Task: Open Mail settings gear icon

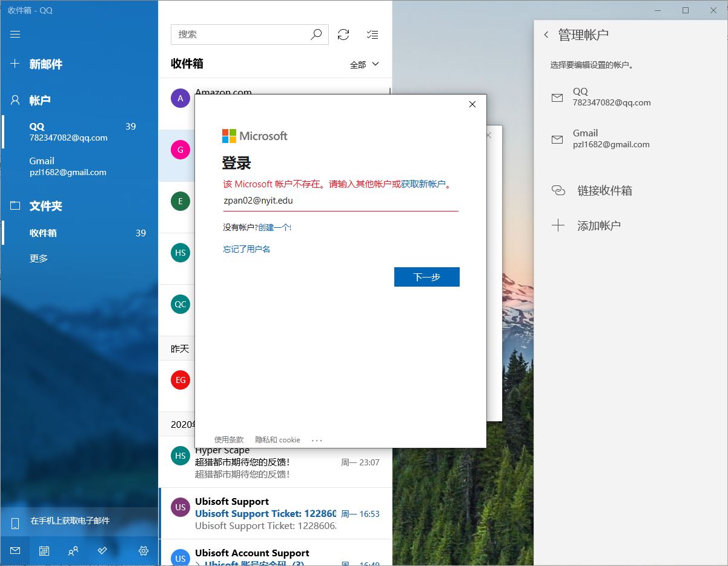Action: point(144,551)
